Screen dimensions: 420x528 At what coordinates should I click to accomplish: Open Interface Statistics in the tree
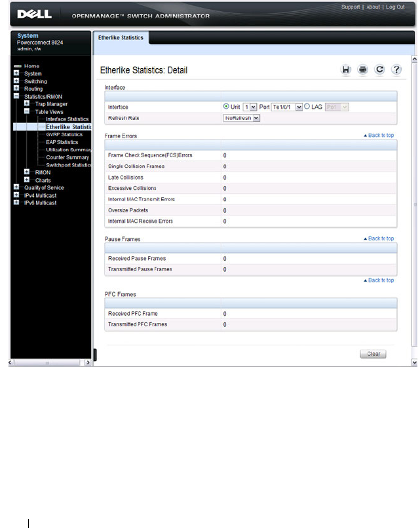67,119
